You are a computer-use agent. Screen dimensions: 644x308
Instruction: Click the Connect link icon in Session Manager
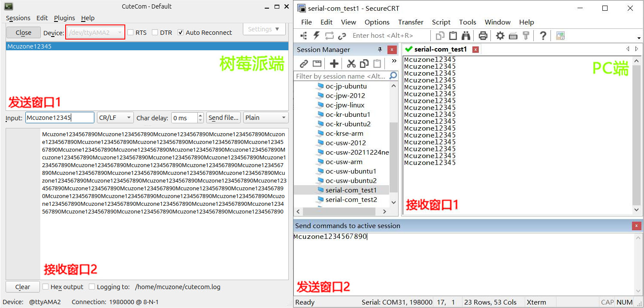coord(304,64)
